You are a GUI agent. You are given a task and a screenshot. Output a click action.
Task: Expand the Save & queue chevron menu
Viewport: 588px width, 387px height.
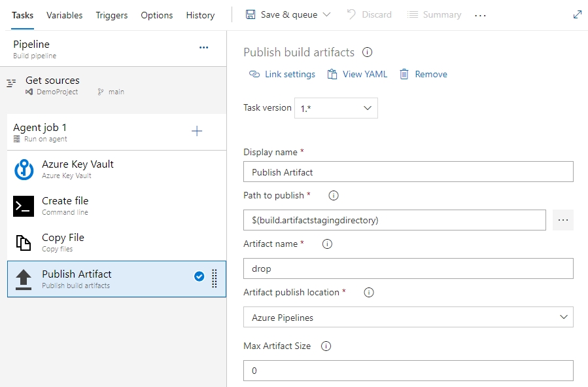[x=326, y=13]
